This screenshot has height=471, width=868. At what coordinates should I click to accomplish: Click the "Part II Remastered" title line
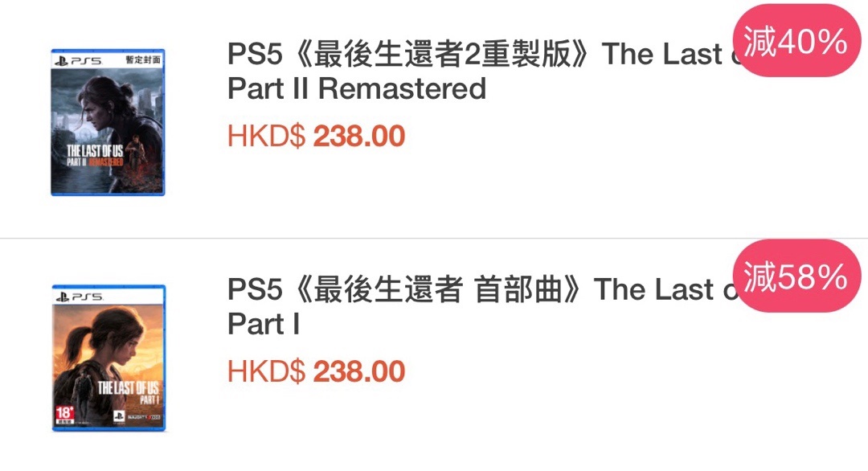tap(357, 88)
